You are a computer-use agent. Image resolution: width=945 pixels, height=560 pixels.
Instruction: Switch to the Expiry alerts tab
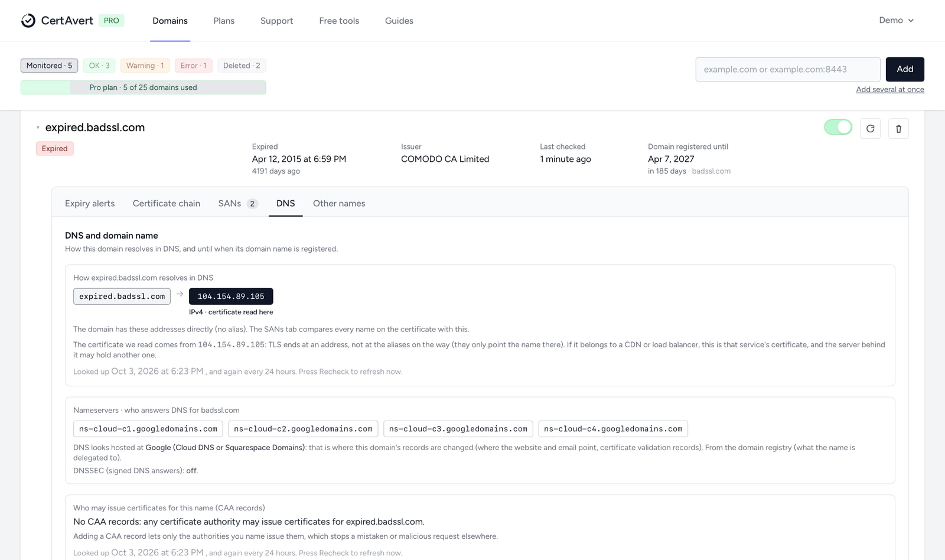click(x=90, y=203)
